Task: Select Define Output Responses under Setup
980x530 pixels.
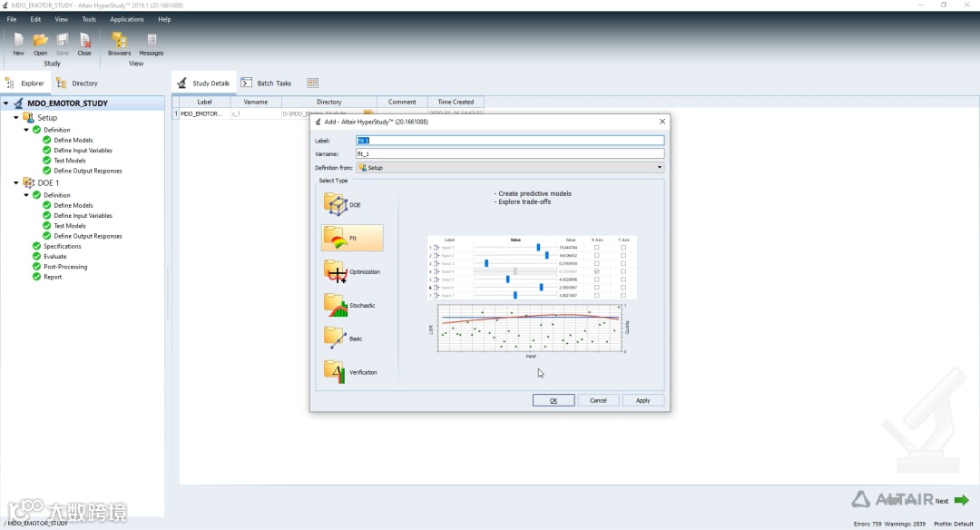Action: click(x=87, y=171)
